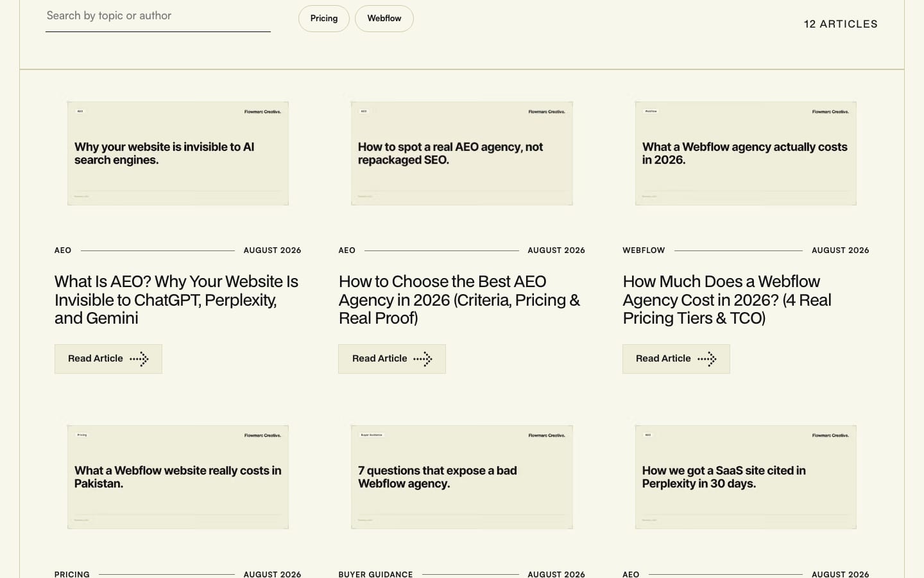924x578 pixels.
Task: Click the PRICING category label in the bottom row
Action: point(72,574)
